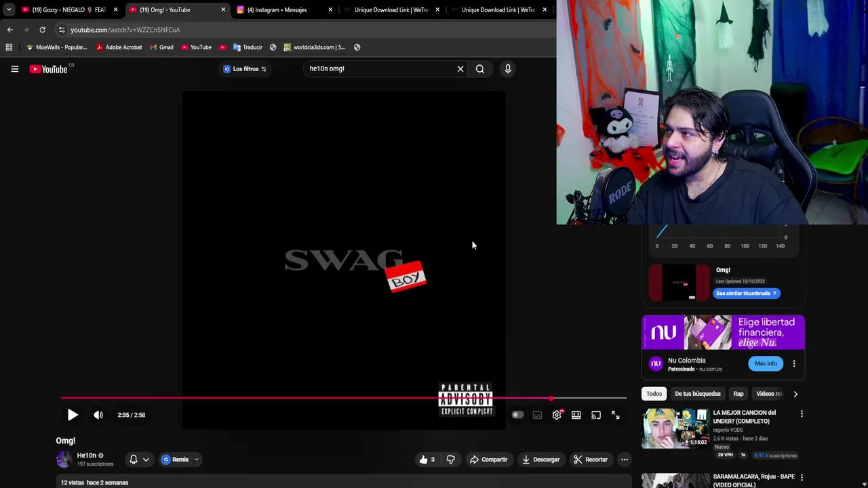Image resolution: width=868 pixels, height=488 pixels.
Task: Switch to the Gozzy - NIEGALO tab
Action: click(x=70, y=10)
